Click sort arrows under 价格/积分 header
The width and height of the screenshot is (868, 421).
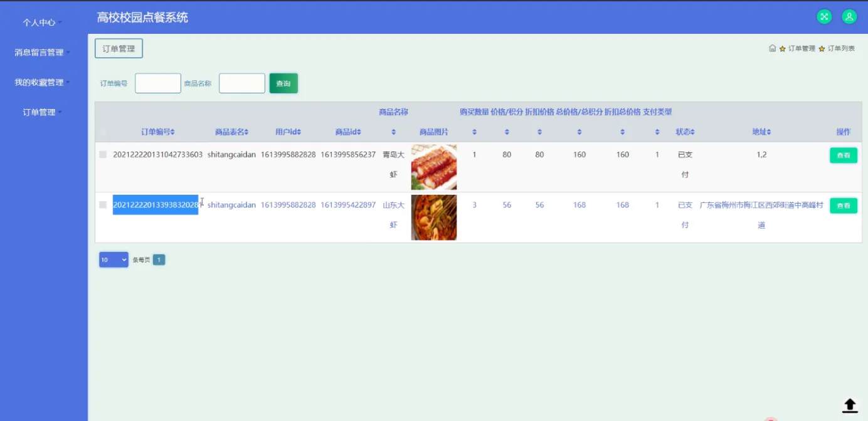tap(507, 132)
